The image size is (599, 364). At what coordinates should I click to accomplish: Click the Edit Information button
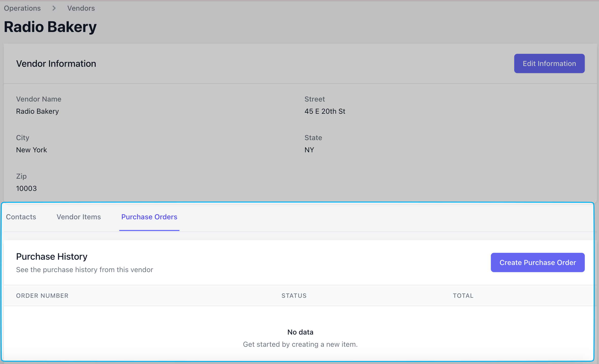[x=549, y=63]
